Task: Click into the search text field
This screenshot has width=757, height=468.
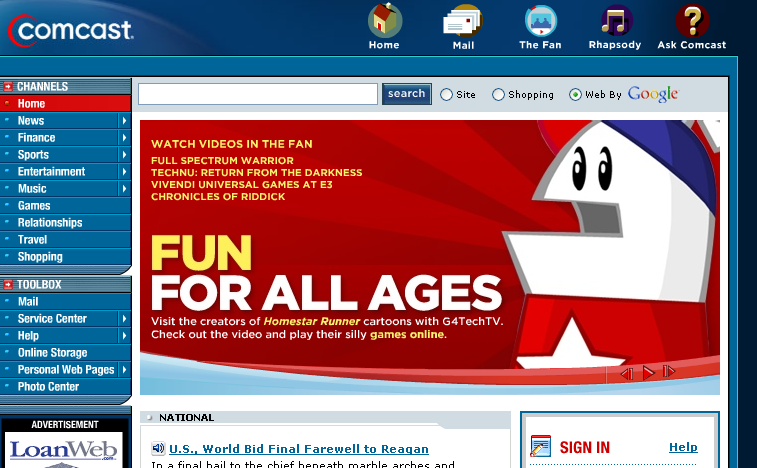Action: [x=258, y=94]
